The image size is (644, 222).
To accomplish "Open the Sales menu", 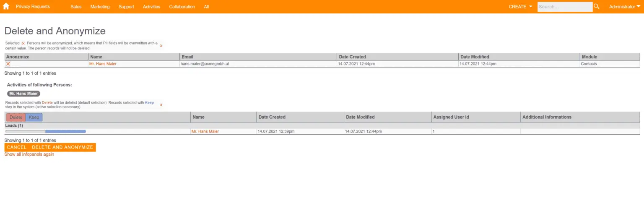I will pyautogui.click(x=76, y=7).
